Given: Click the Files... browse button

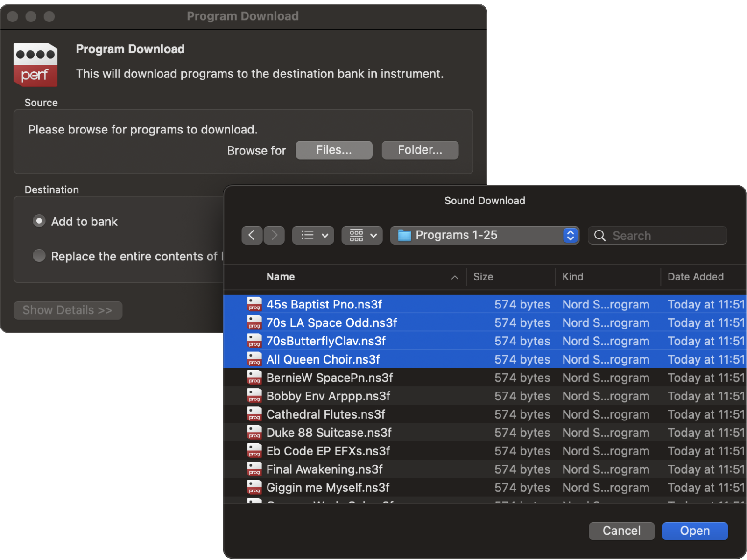Looking at the screenshot, I should 334,150.
